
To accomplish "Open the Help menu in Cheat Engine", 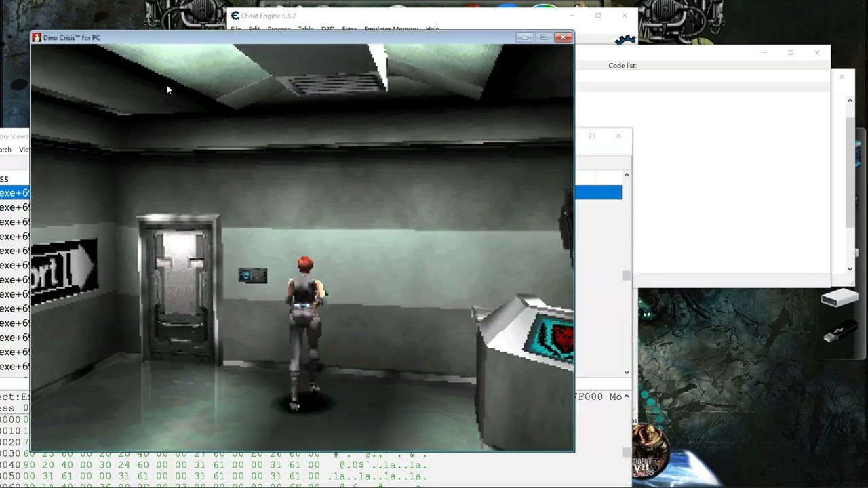I will coord(433,29).
